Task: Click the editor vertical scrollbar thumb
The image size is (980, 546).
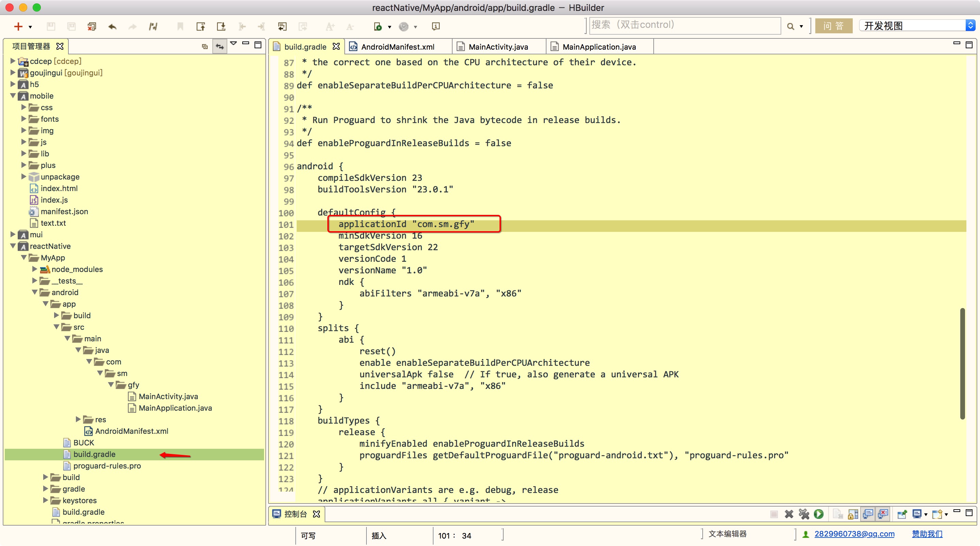Action: pos(962,363)
